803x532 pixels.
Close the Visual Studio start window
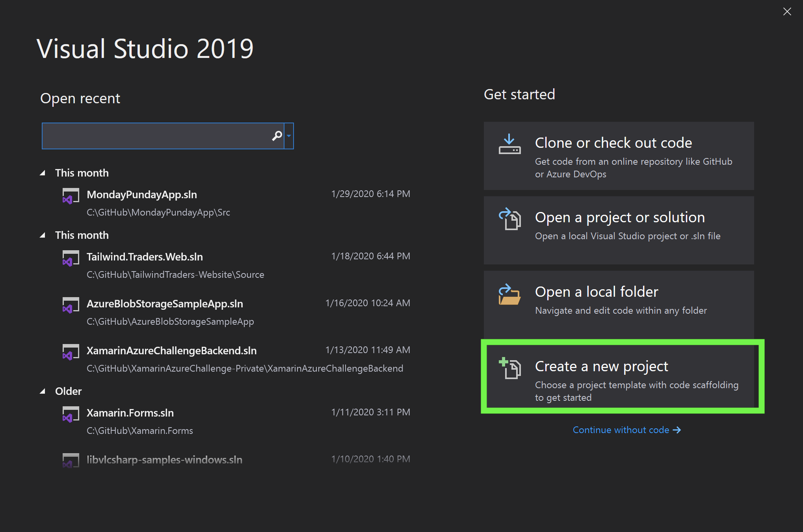point(787,11)
